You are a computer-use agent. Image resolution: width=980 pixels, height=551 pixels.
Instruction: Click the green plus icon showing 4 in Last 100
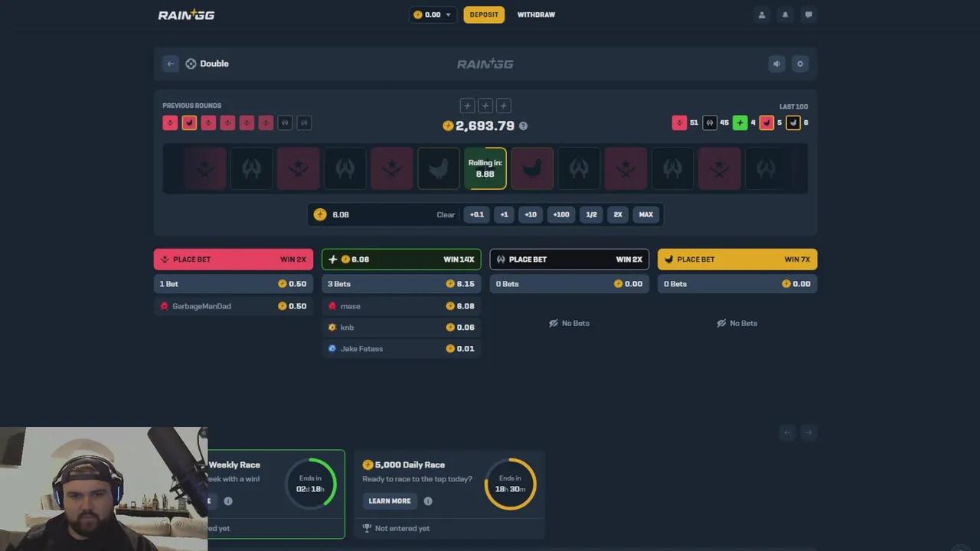click(x=740, y=122)
